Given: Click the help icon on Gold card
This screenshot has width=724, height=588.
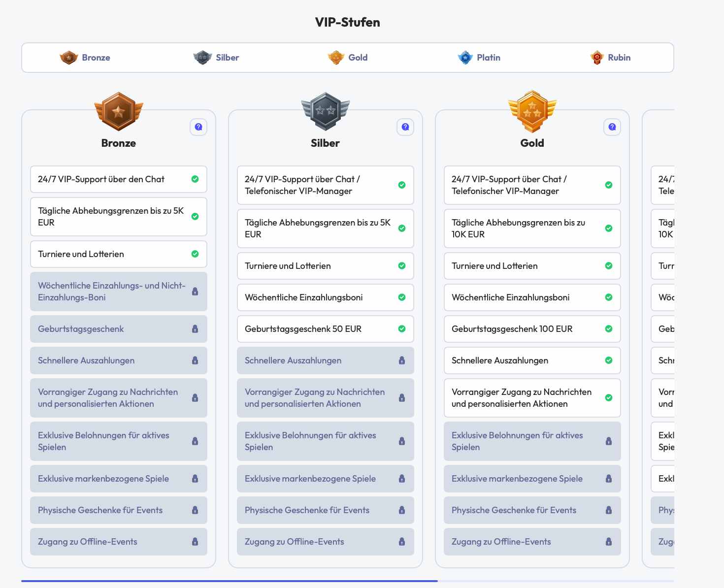Looking at the screenshot, I should (612, 127).
